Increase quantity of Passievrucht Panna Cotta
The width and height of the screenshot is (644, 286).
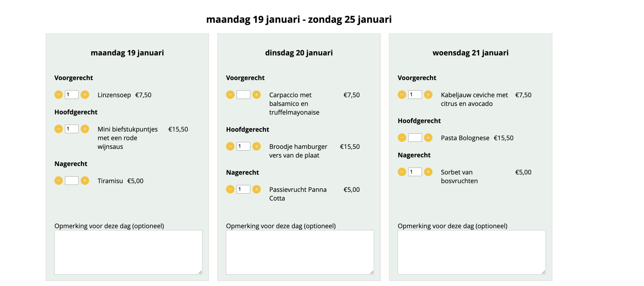(x=257, y=189)
